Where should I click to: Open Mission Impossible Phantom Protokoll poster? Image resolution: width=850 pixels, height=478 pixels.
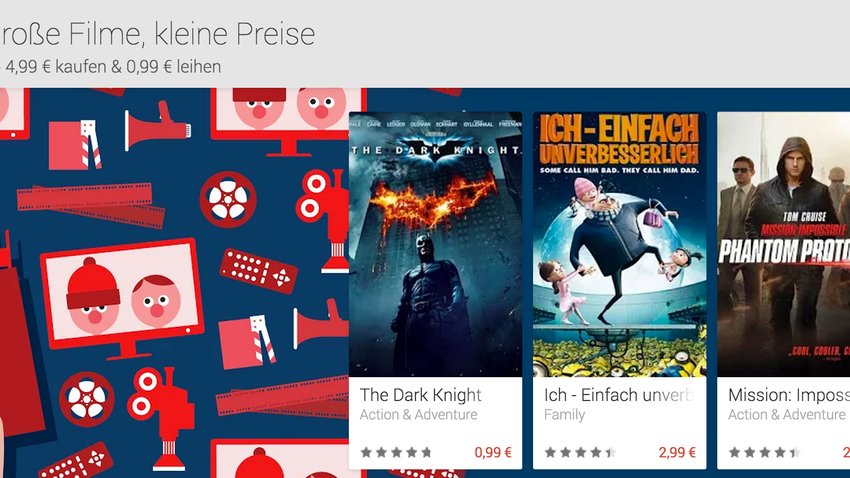pyautogui.click(x=783, y=244)
